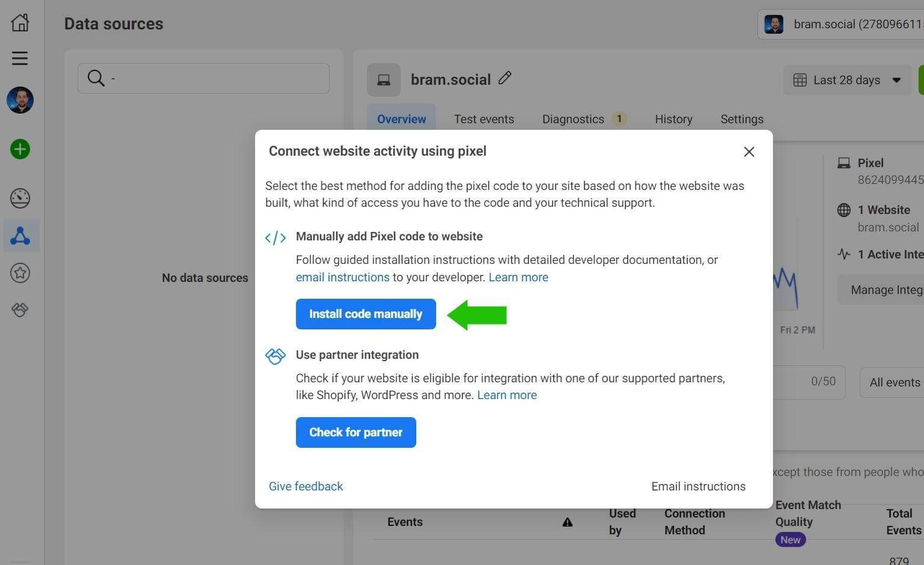Open the Diagnostics tab
The height and width of the screenshot is (565, 924).
tap(573, 119)
